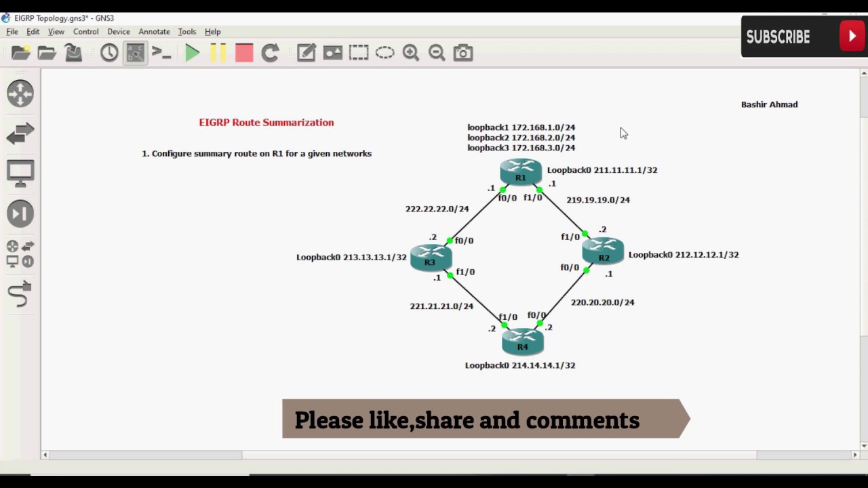
Task: Select router R1 in topology
Action: [x=521, y=172]
